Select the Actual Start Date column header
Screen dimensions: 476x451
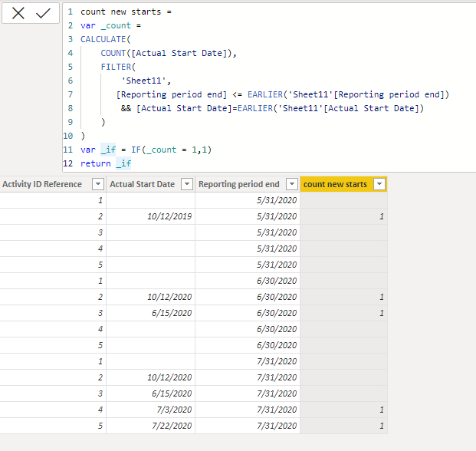[x=150, y=184]
